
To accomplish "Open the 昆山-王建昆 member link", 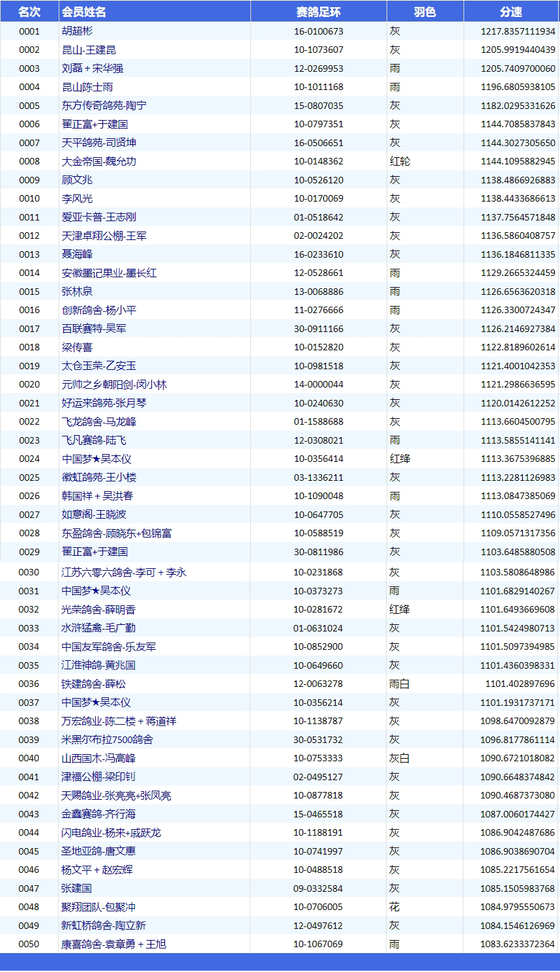I will click(x=89, y=50).
